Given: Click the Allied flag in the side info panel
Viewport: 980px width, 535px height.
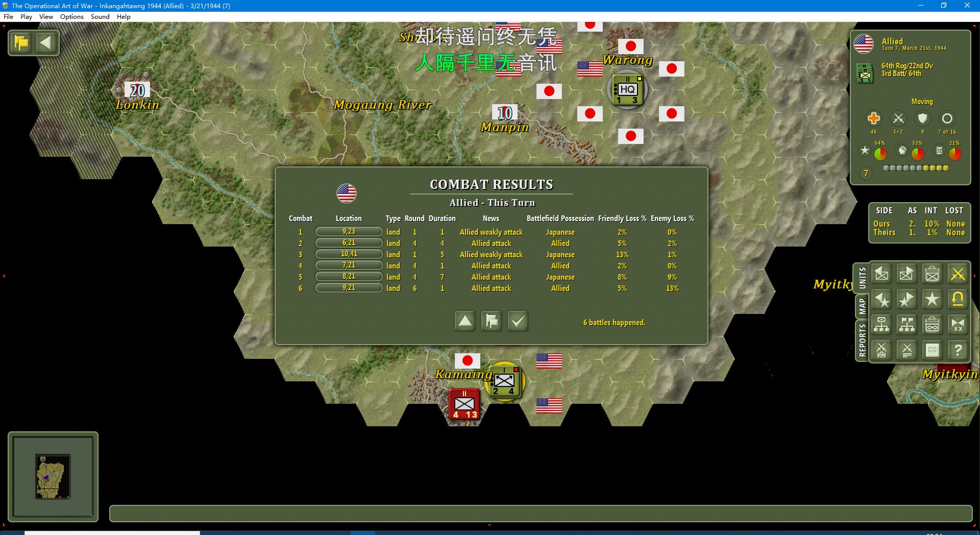Looking at the screenshot, I should [864, 44].
